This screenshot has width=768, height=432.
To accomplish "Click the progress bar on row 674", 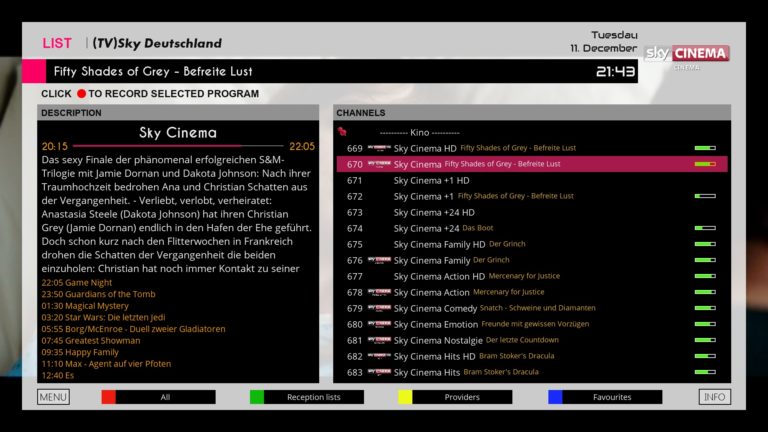I will (705, 228).
